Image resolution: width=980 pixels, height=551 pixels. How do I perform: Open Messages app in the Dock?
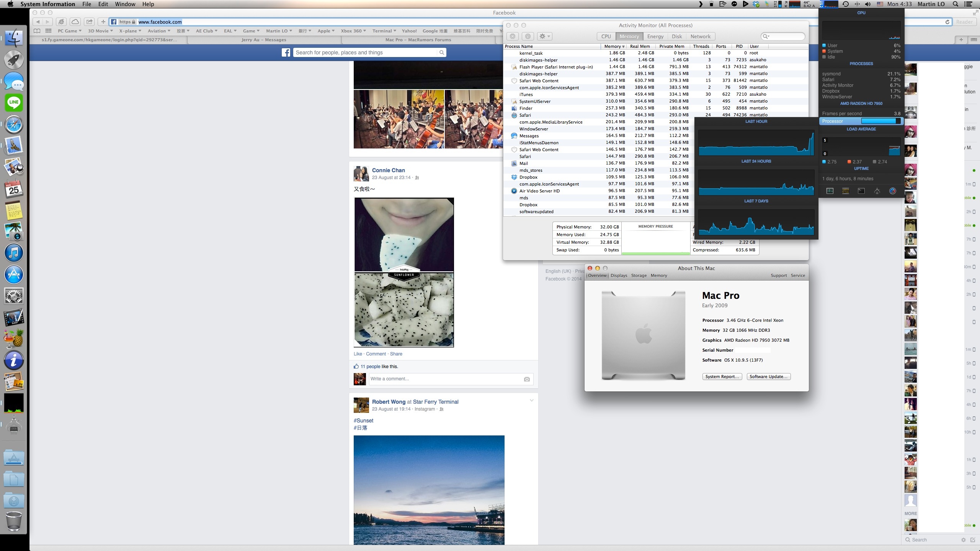coord(14,81)
